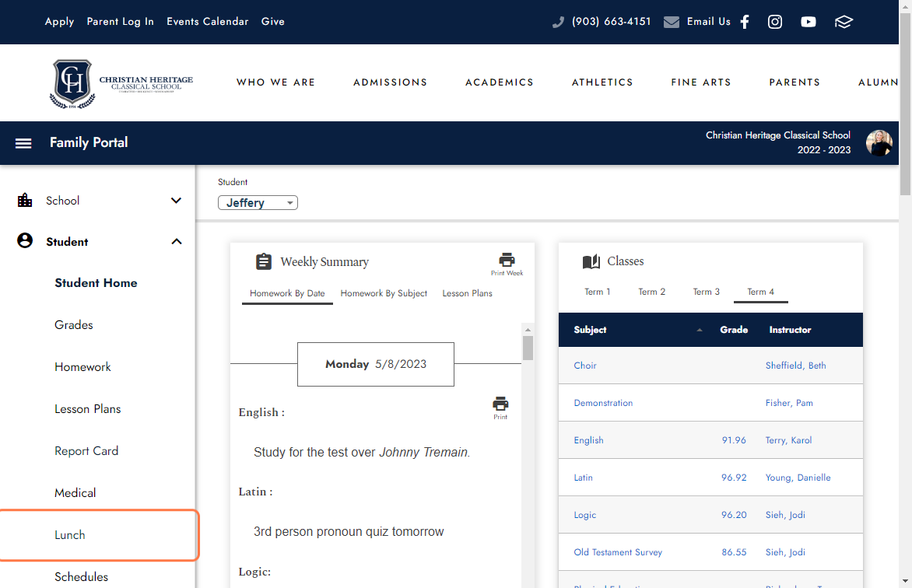
Task: Open Parents menu
Action: coord(794,82)
